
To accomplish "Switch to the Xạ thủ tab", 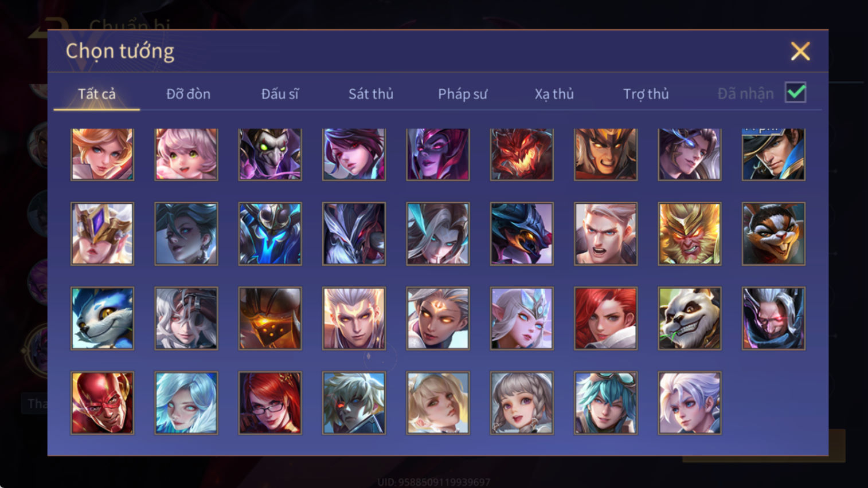I will pyautogui.click(x=554, y=94).
